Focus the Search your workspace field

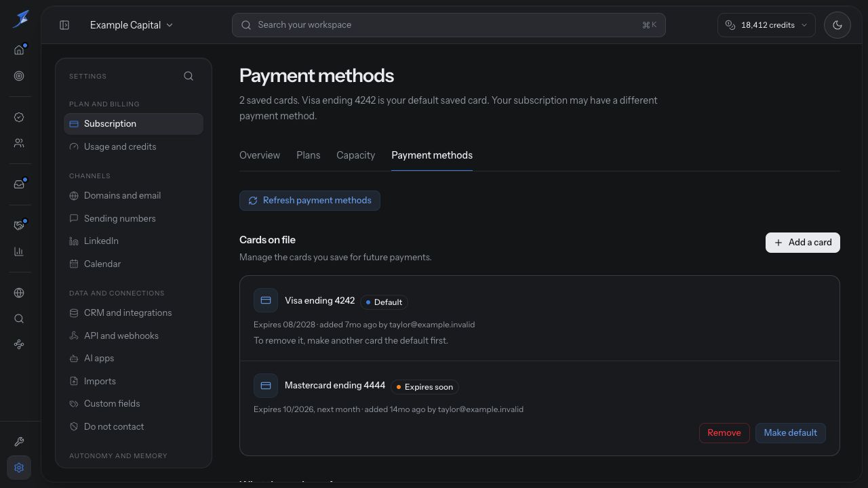pos(449,25)
